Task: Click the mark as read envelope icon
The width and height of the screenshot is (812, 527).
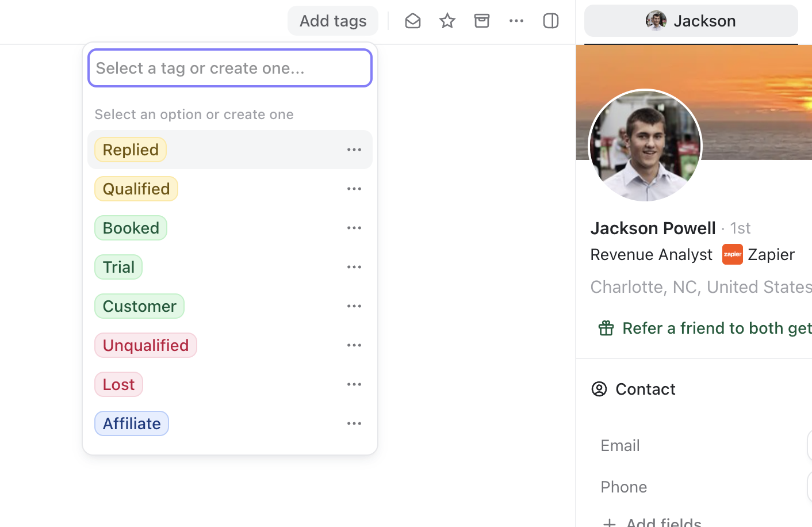Action: pos(413,21)
